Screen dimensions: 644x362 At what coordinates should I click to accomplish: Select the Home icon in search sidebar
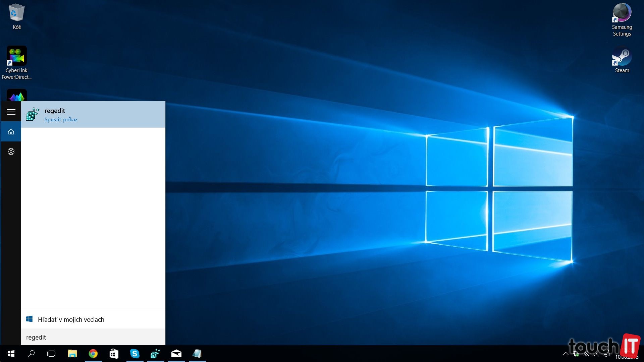tap(11, 132)
